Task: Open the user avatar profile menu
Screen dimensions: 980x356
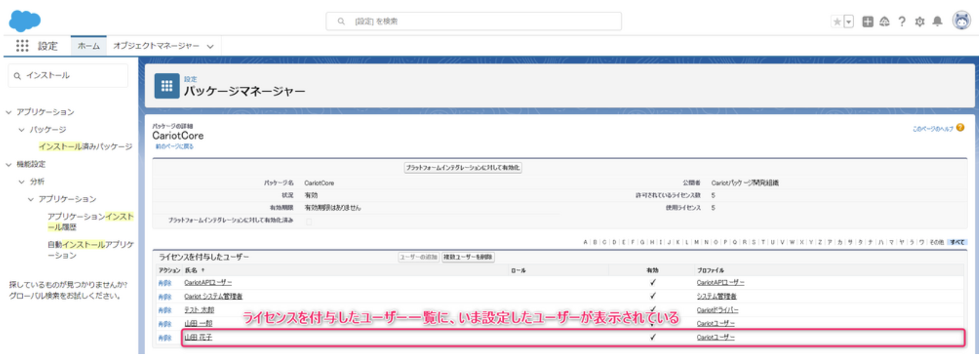Action: 962,21
